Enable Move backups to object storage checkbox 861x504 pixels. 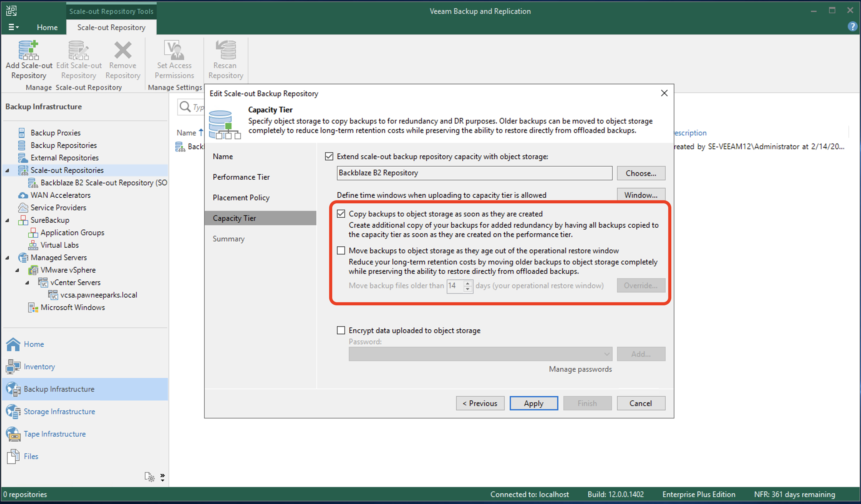pos(341,251)
